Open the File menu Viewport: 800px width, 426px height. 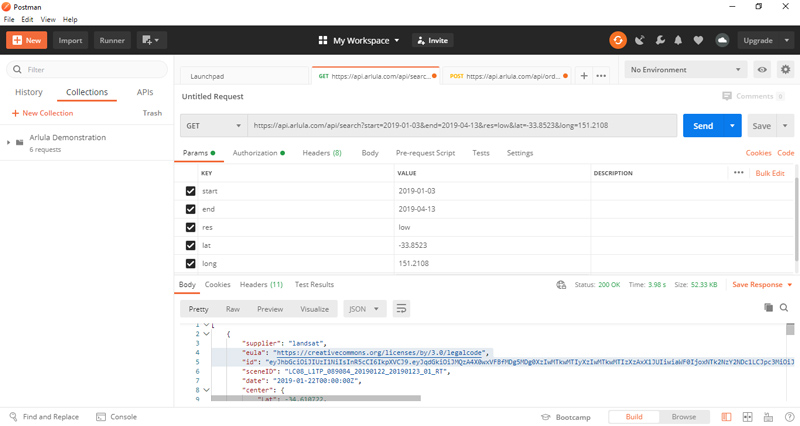pyautogui.click(x=9, y=19)
